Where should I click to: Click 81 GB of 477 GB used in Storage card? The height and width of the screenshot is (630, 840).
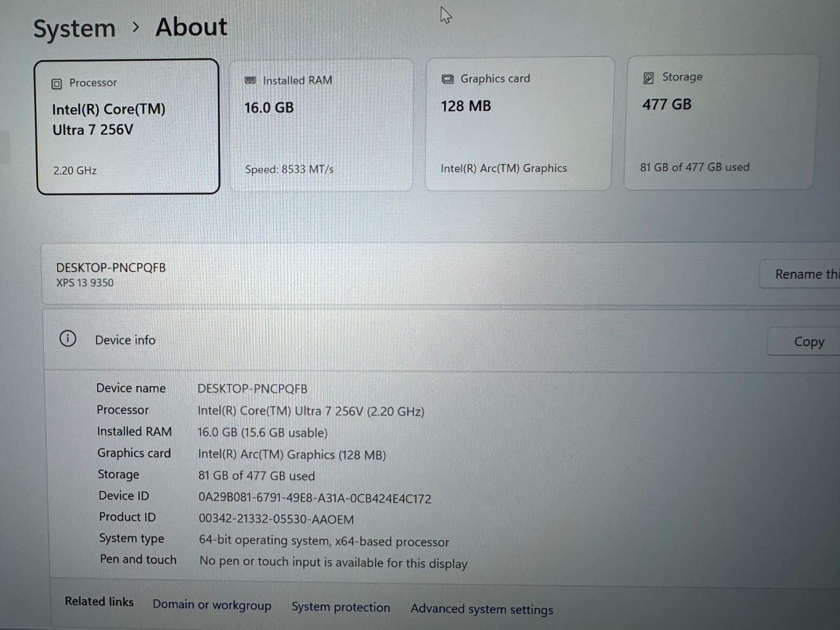(x=695, y=167)
